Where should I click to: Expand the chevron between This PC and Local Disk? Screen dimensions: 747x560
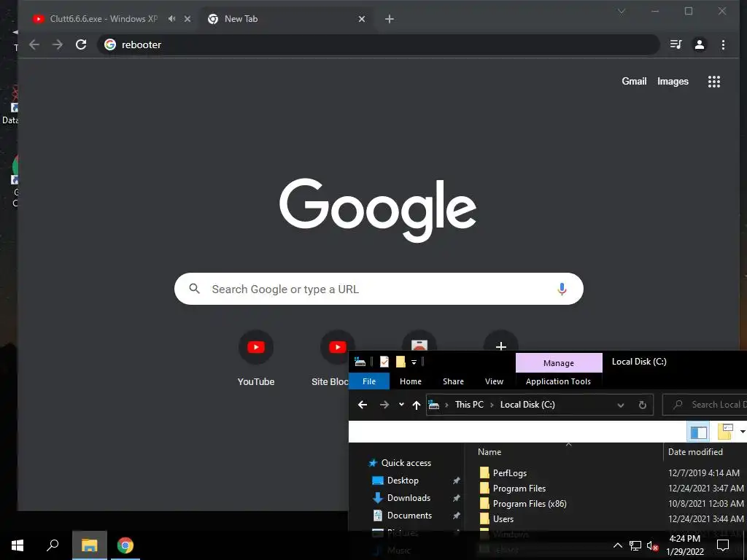pos(492,405)
